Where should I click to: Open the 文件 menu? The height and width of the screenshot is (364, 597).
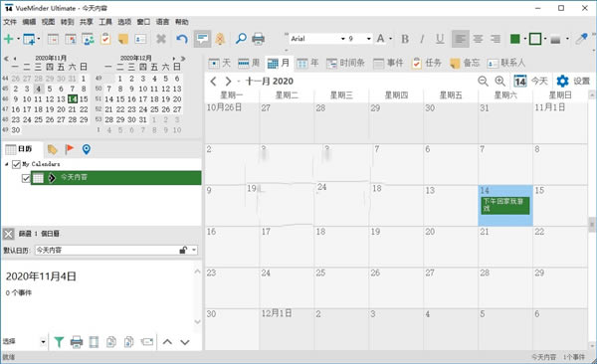click(x=10, y=22)
